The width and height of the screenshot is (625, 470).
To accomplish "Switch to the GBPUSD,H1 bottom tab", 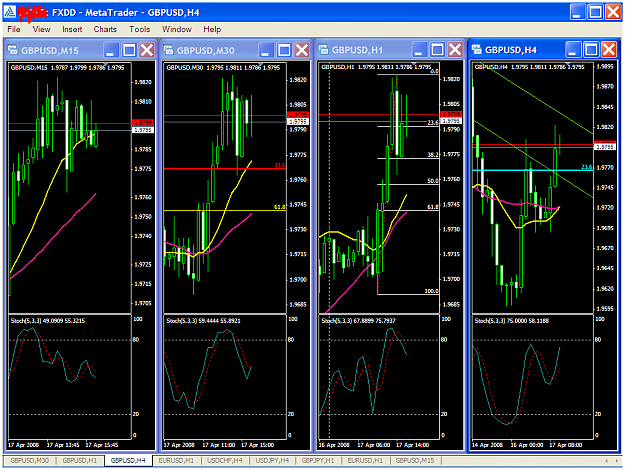I will click(80, 460).
